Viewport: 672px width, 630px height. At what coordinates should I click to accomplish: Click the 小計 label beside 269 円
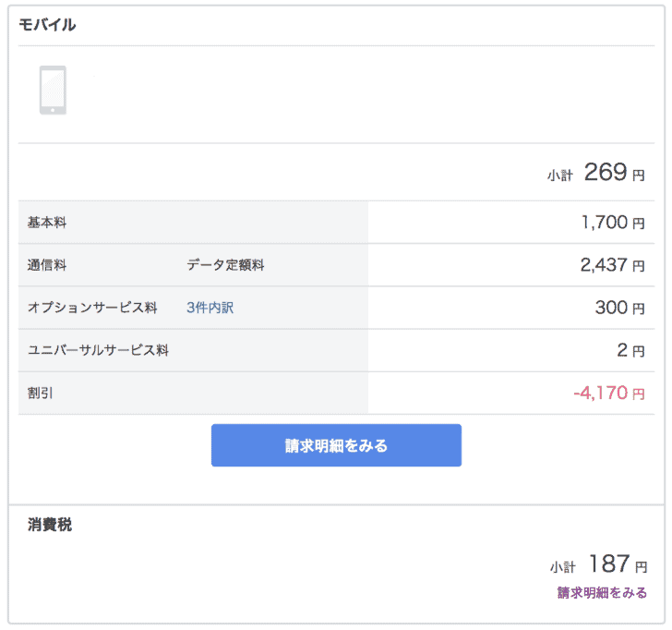click(559, 176)
